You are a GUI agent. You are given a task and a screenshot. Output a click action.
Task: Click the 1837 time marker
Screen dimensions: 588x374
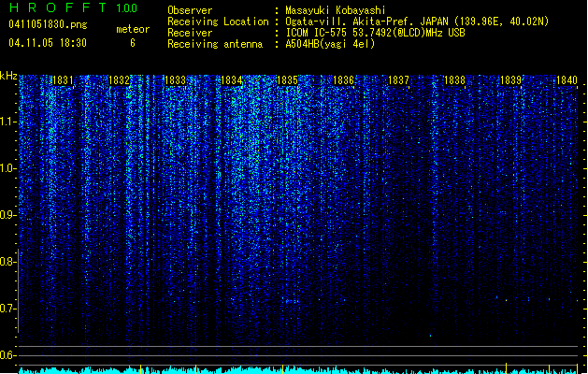click(x=398, y=80)
